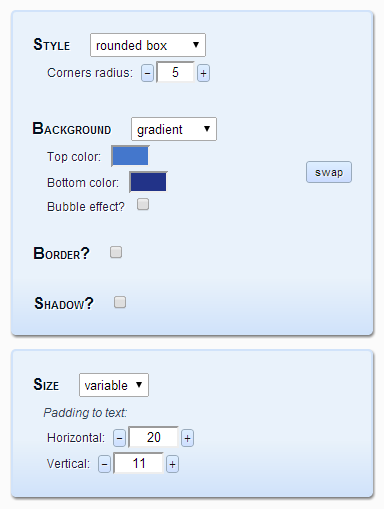The height and width of the screenshot is (509, 384).
Task: Increase Vertical padding with plus button
Action: tap(172, 464)
